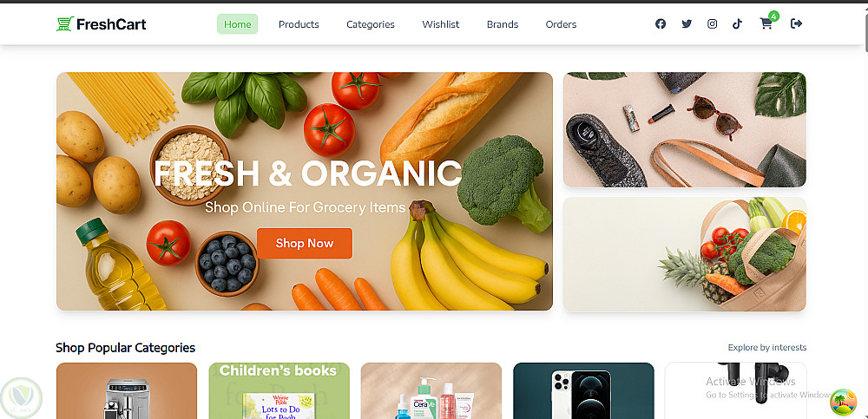Screen dimensions: 868x419
Task: Open the TikTok social icon
Action: click(737, 23)
